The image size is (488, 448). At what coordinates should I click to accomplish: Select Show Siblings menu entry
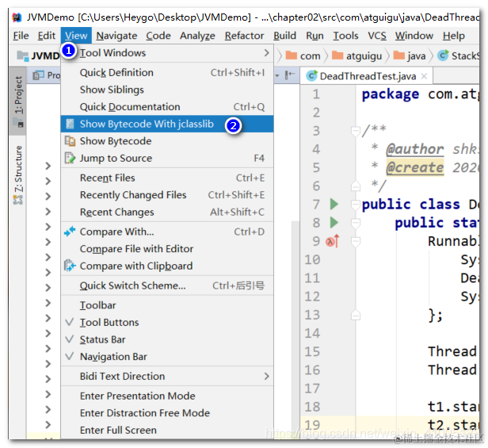pos(167,90)
